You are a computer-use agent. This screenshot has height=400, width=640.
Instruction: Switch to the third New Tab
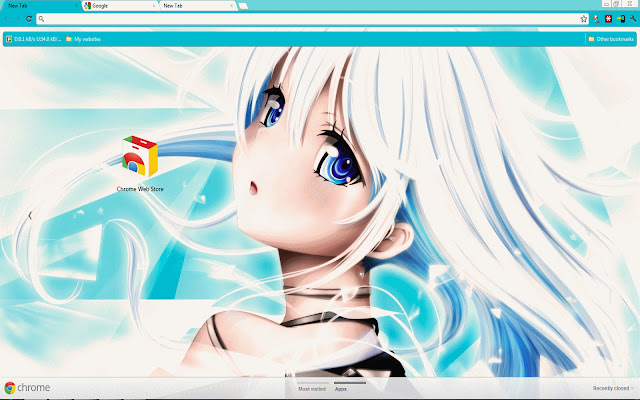click(198, 6)
